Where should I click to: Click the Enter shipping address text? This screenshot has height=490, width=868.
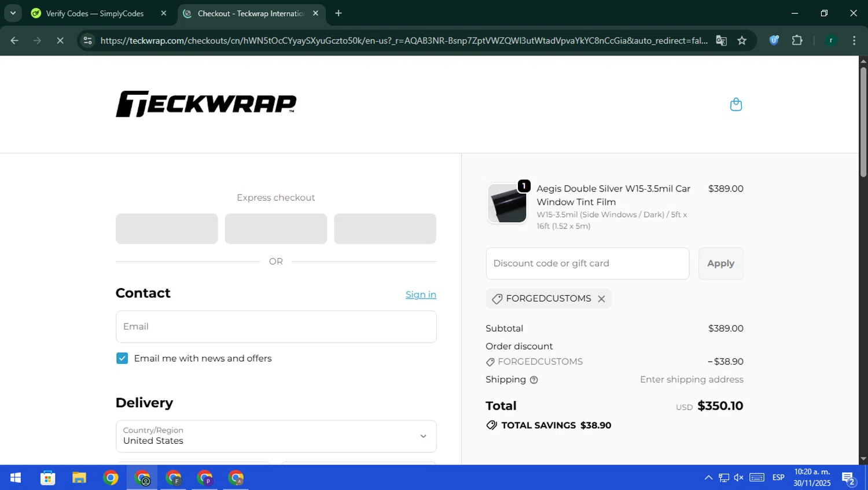pos(692,380)
